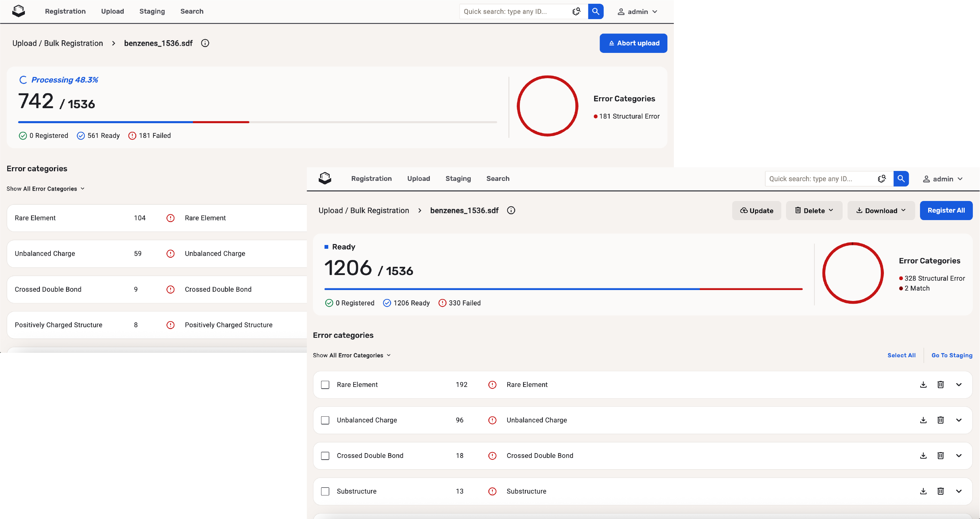This screenshot has height=519, width=980.
Task: Tick the Substructure row checkbox
Action: tap(325, 491)
